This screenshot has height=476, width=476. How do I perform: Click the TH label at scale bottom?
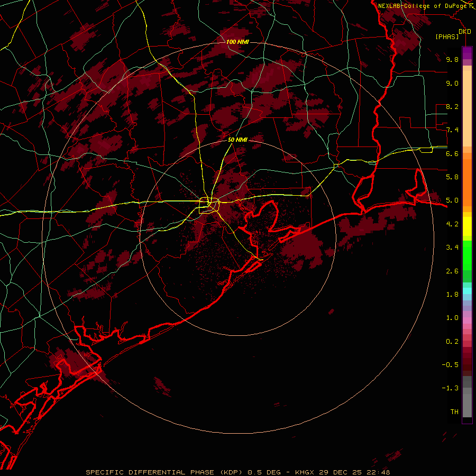(454, 412)
